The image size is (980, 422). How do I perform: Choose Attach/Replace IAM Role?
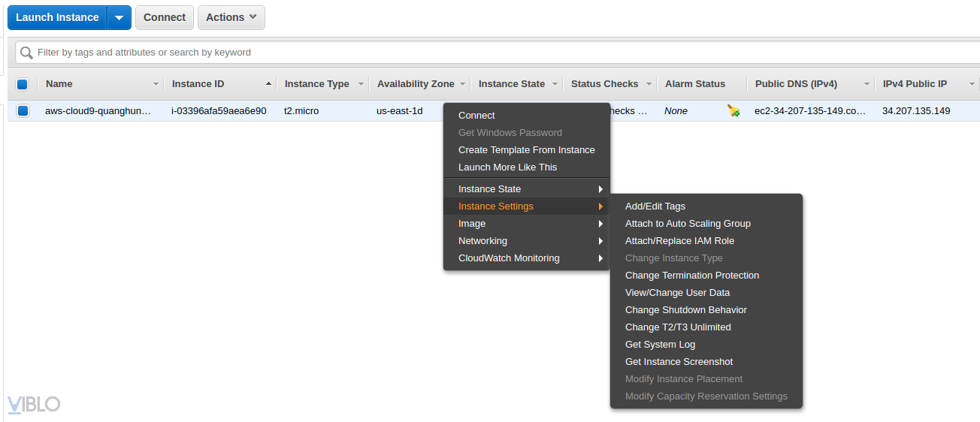click(679, 241)
